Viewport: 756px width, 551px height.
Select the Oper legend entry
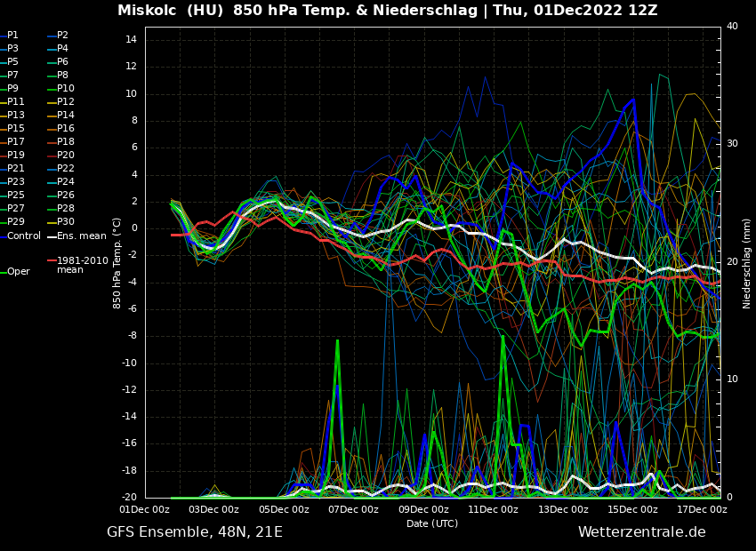(18, 272)
